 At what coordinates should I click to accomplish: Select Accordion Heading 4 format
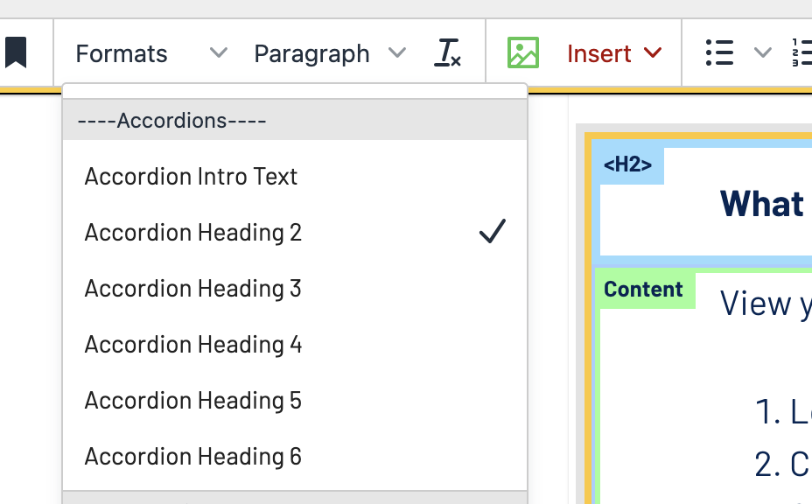coord(192,344)
